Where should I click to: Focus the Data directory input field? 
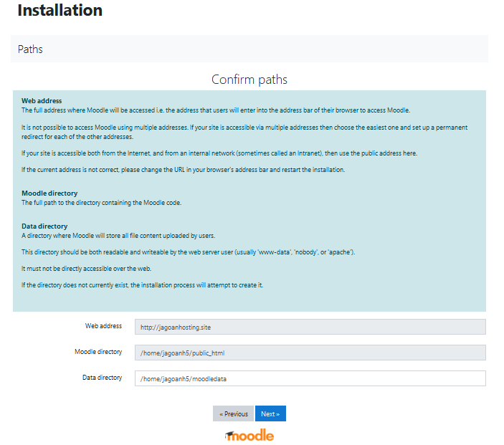coord(310,378)
